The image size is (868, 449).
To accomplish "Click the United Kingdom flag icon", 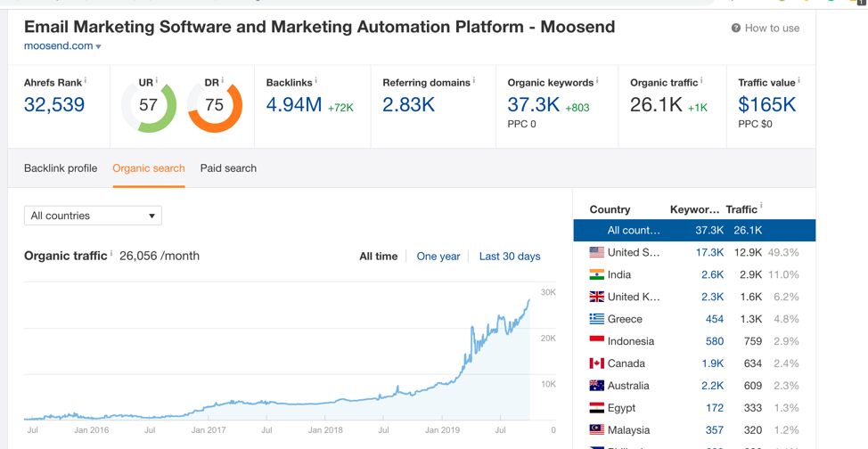I will point(597,297).
